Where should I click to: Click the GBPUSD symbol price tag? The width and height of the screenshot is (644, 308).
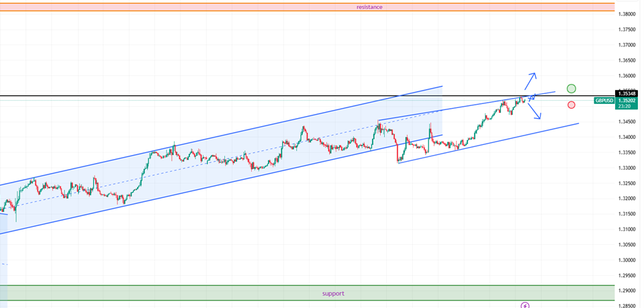pyautogui.click(x=604, y=101)
